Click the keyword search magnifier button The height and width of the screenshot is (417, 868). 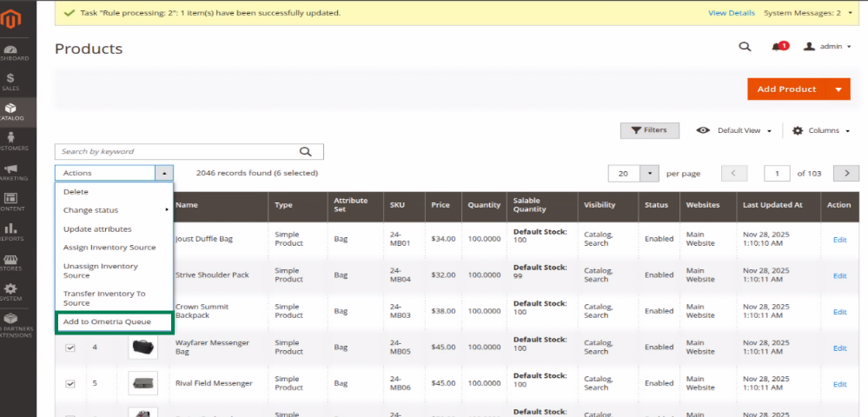pos(305,151)
